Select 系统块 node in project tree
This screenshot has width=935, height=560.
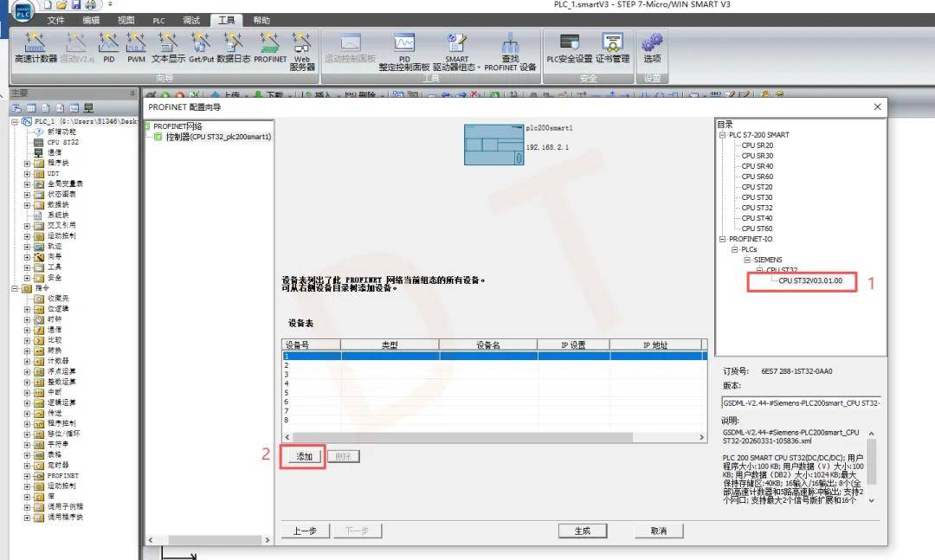point(58,216)
